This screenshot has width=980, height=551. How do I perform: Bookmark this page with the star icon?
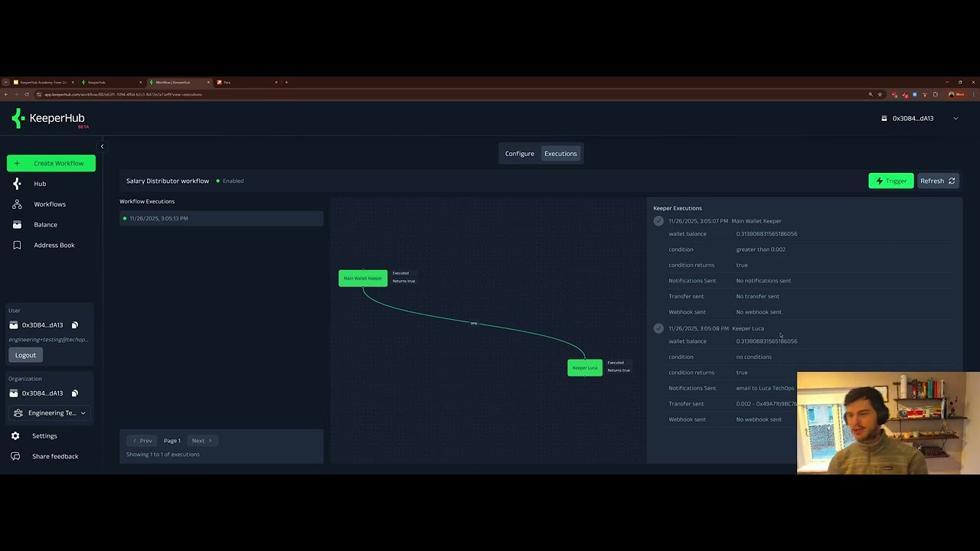pos(880,94)
